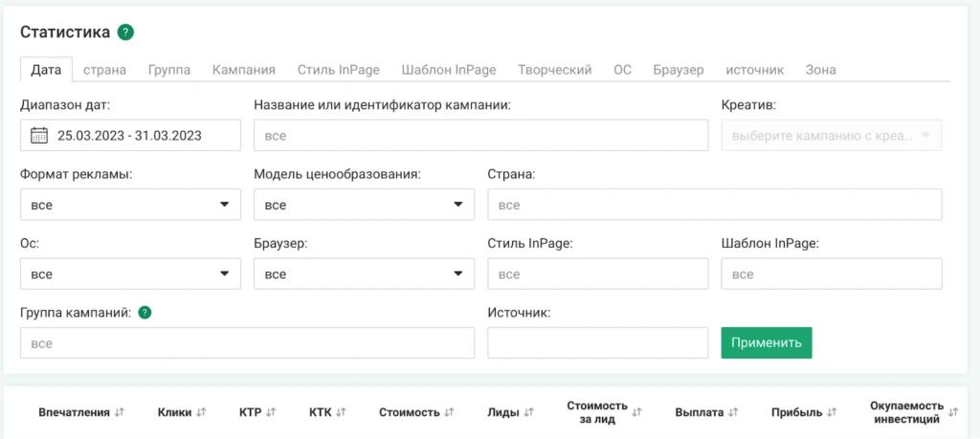Screen dimensions: 980x439
Task: Click the Впечатления column header text
Action: (x=75, y=413)
